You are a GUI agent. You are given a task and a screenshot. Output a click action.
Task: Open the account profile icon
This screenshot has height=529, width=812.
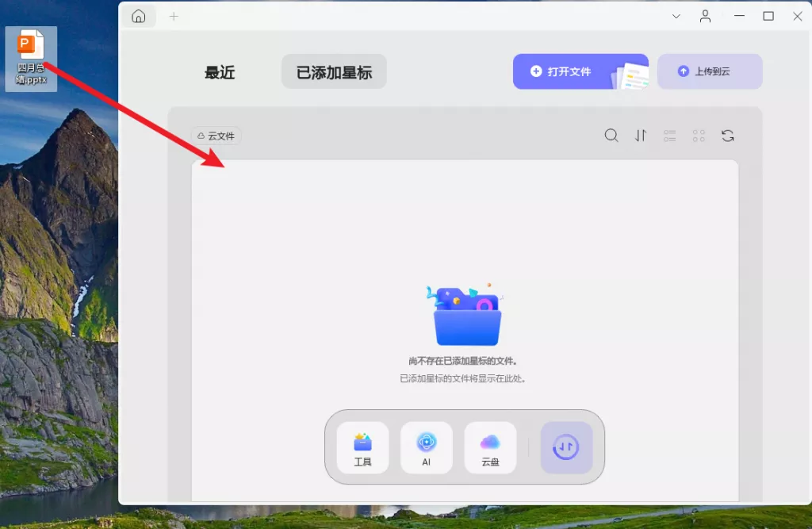705,16
